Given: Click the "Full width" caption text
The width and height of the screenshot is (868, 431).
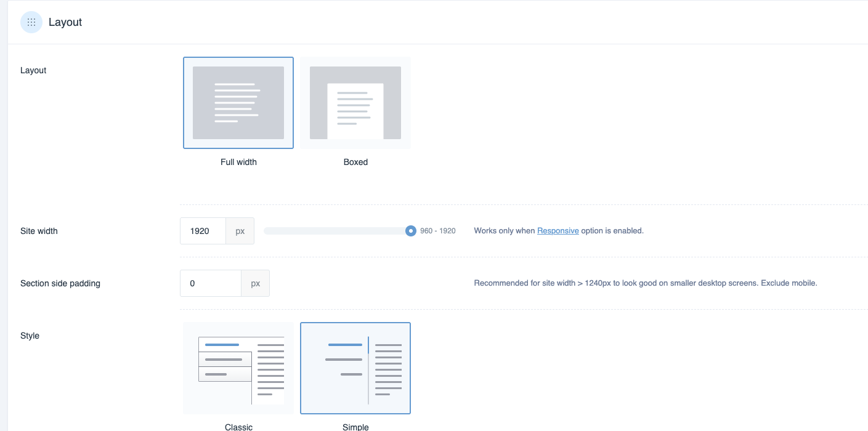Looking at the screenshot, I should 238,162.
